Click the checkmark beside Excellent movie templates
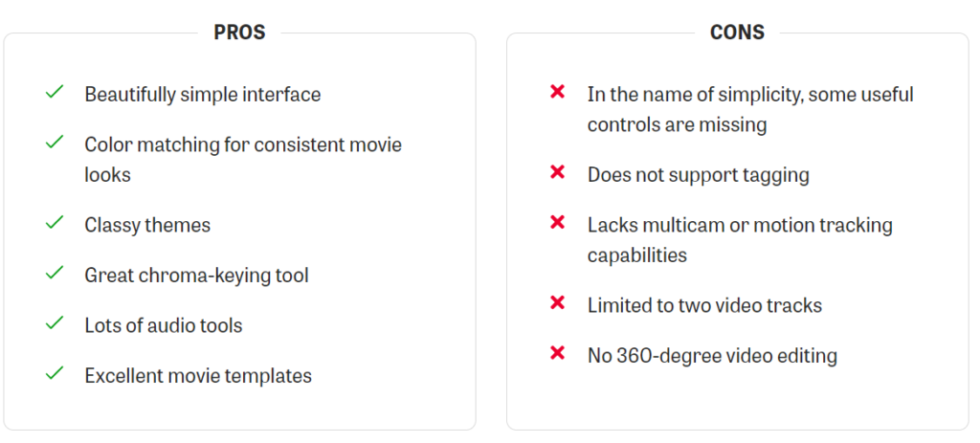The height and width of the screenshot is (443, 980). [x=55, y=373]
